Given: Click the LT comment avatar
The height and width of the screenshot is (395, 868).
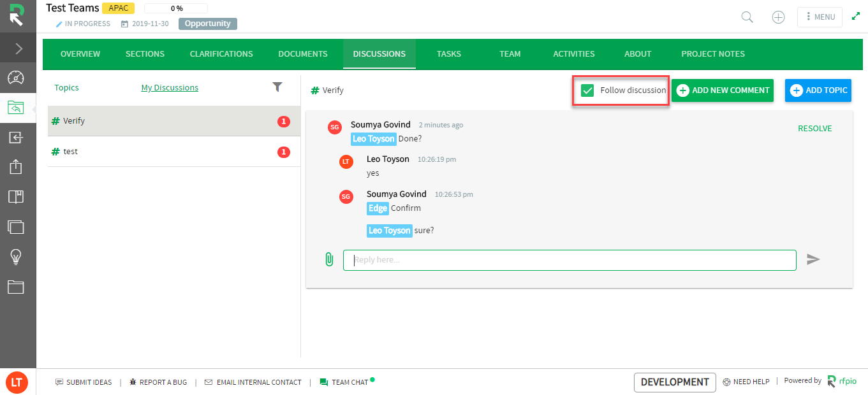Looking at the screenshot, I should (346, 162).
